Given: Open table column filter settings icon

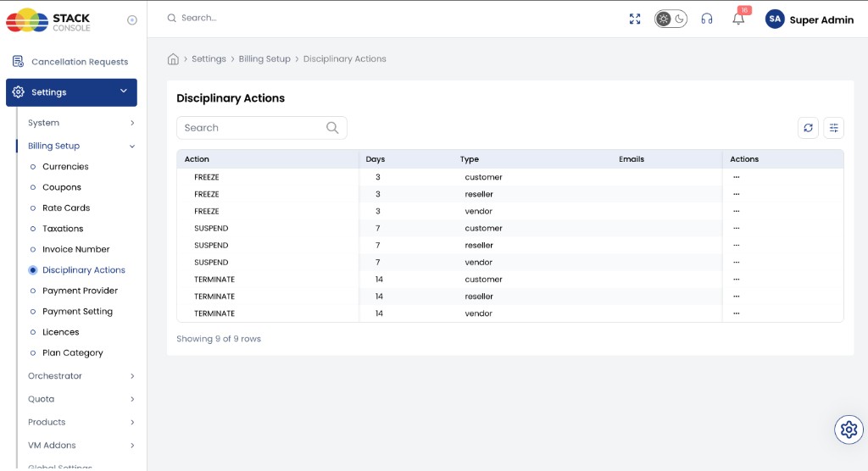Looking at the screenshot, I should click(x=834, y=128).
